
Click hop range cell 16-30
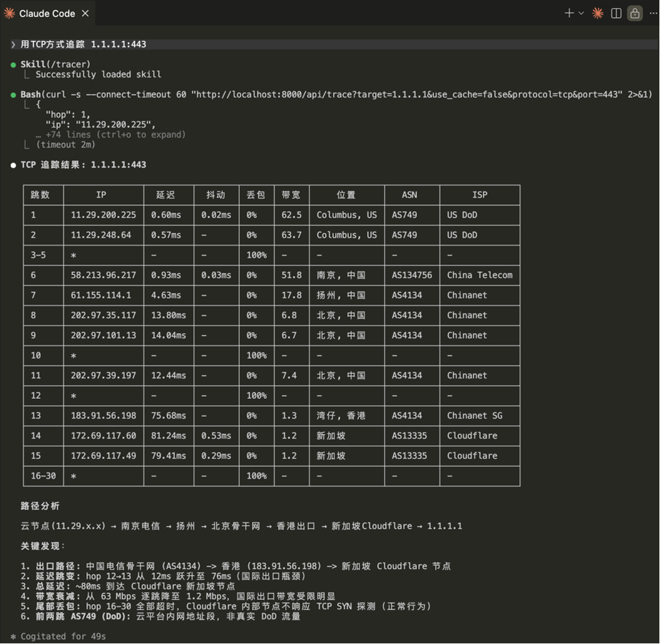click(43, 476)
